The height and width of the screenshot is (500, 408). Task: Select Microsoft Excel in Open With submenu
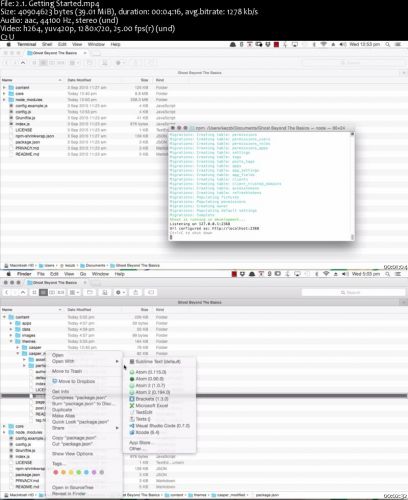click(x=149, y=406)
